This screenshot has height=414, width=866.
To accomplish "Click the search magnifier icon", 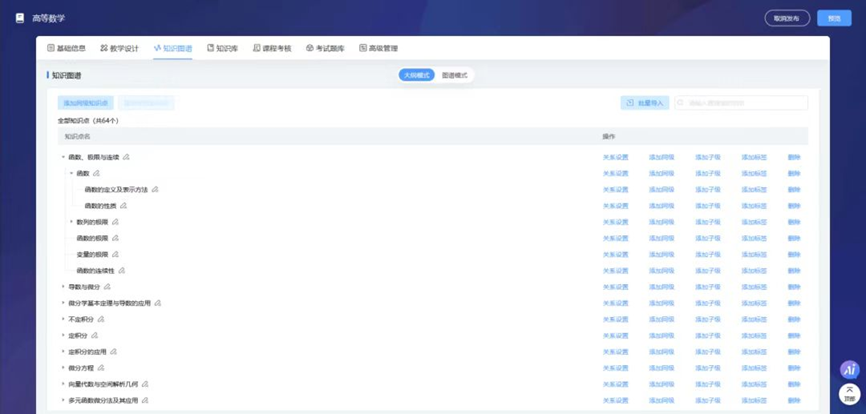I will [x=682, y=103].
